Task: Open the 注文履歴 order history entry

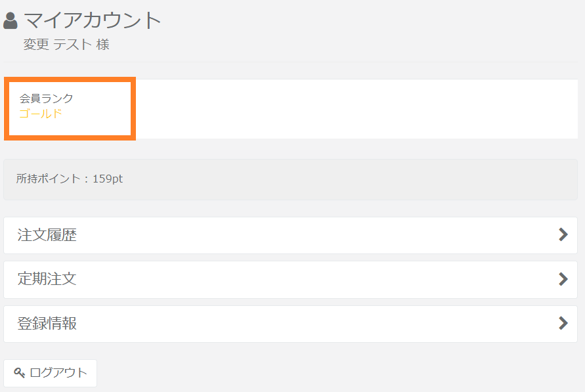Action: [x=47, y=235]
